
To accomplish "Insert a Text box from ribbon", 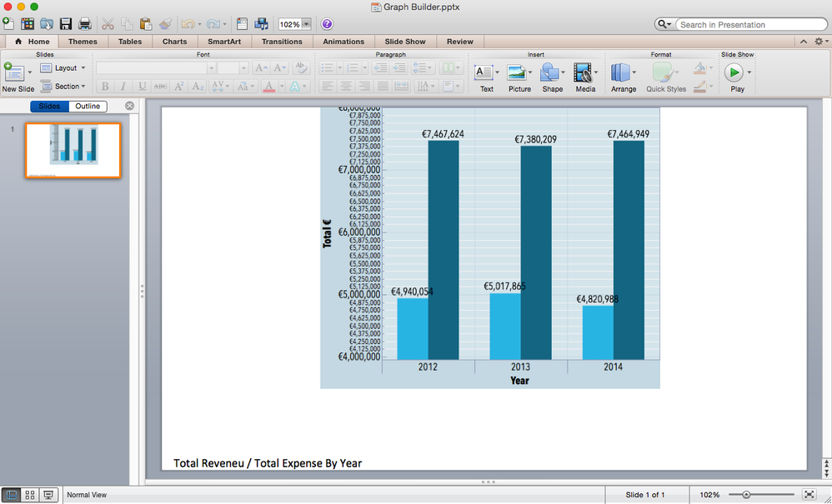I will pyautogui.click(x=484, y=72).
